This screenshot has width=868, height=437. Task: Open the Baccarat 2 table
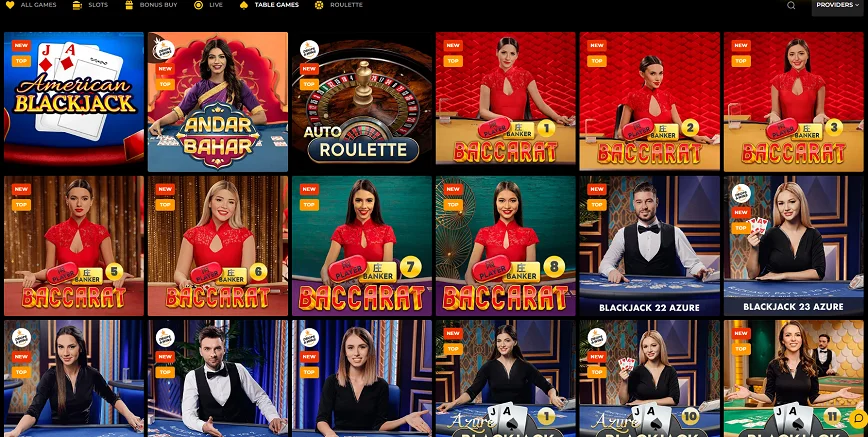[649, 101]
